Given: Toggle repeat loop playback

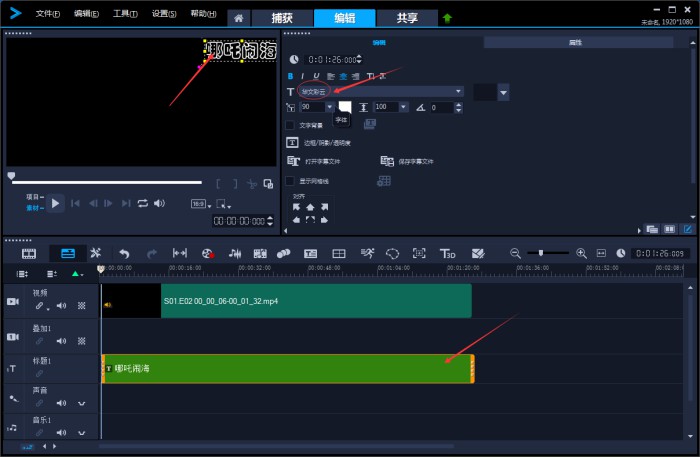Looking at the screenshot, I should pos(143,203).
